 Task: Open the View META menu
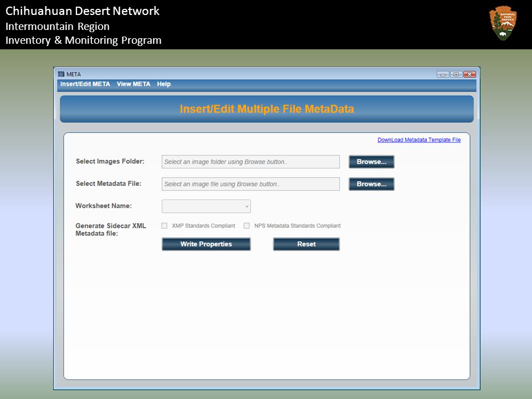(134, 84)
